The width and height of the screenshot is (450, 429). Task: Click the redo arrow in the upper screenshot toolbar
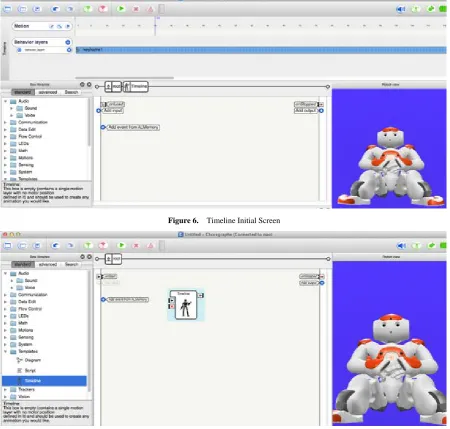(x=70, y=9)
